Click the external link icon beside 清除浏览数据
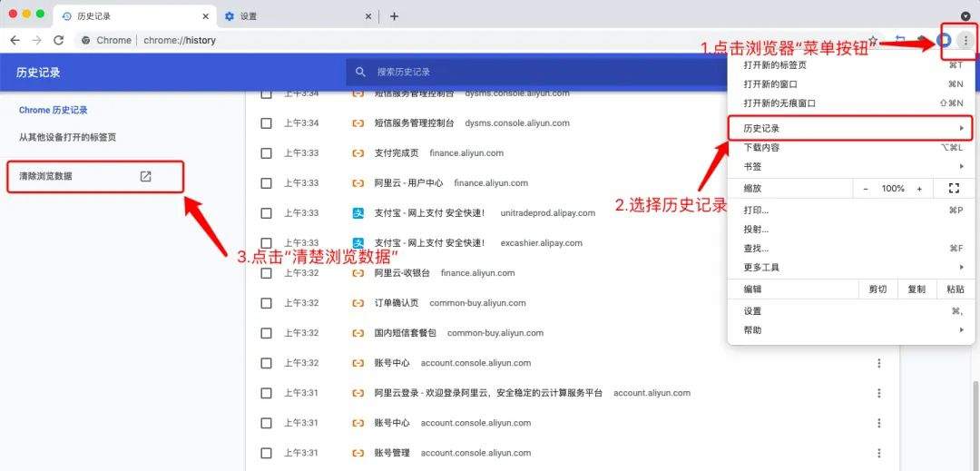The width and height of the screenshot is (980, 471). [x=145, y=176]
